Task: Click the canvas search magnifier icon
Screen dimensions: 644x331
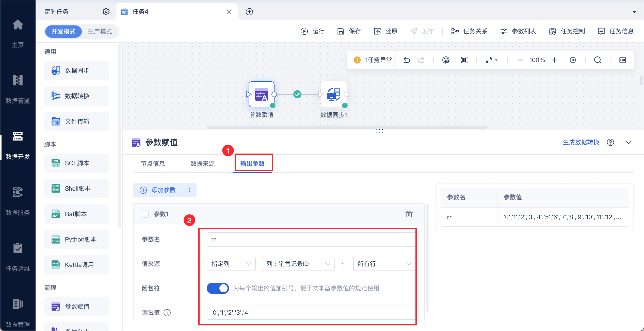Action: (598, 60)
